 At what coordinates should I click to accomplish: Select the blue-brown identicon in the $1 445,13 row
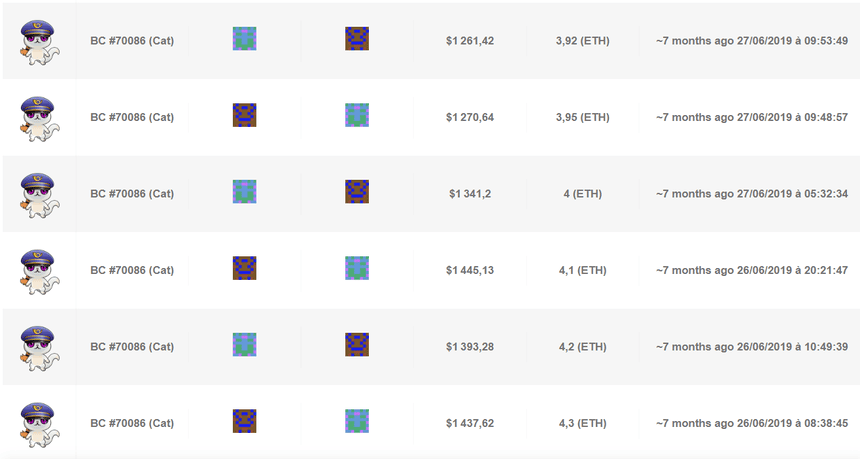(245, 268)
